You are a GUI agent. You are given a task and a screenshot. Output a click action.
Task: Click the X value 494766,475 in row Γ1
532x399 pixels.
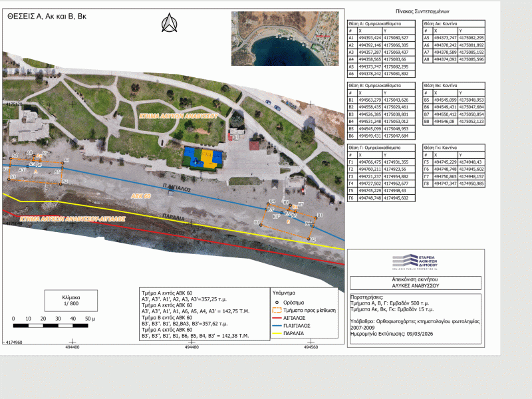coord(370,162)
